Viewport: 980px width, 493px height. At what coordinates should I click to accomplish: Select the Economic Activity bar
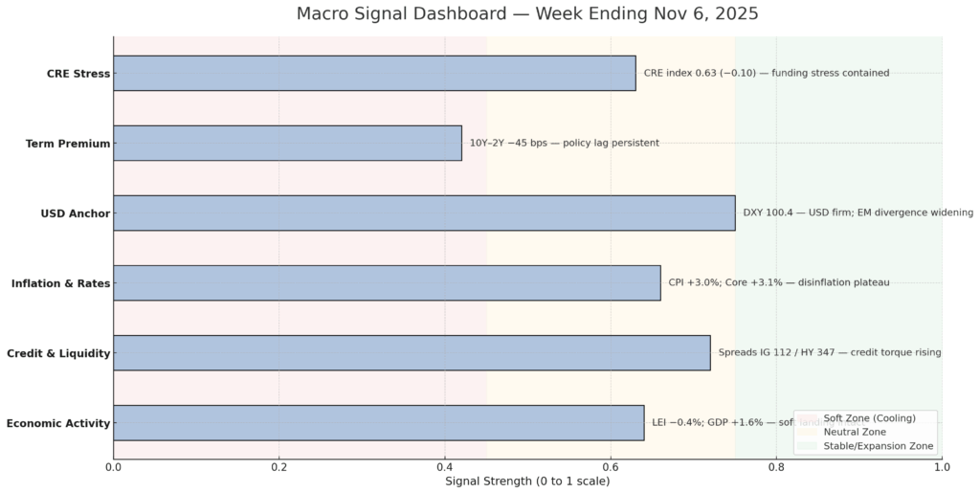(x=378, y=422)
